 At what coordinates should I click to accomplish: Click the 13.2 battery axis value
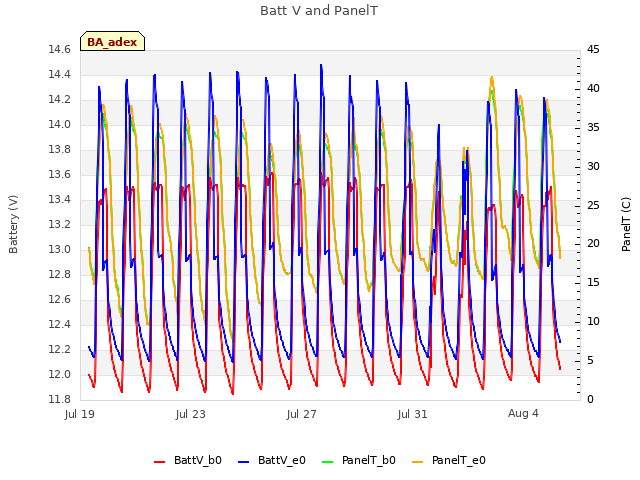[60, 224]
